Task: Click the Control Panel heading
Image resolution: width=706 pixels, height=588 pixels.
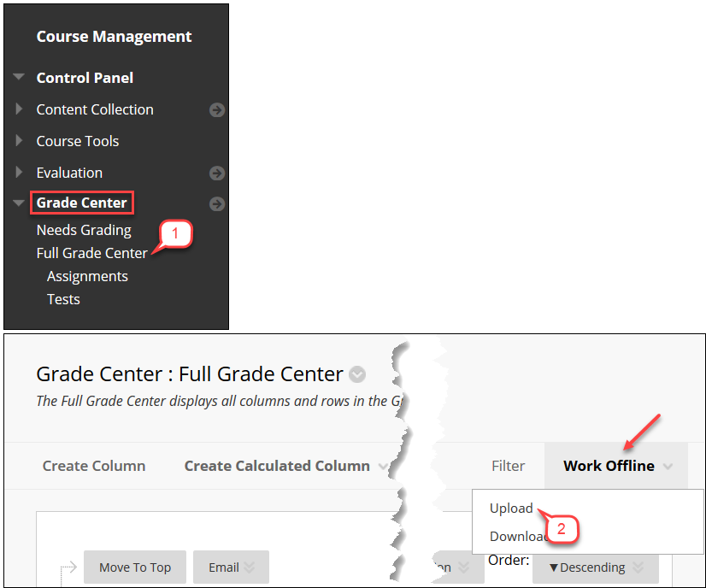Action: (x=85, y=78)
